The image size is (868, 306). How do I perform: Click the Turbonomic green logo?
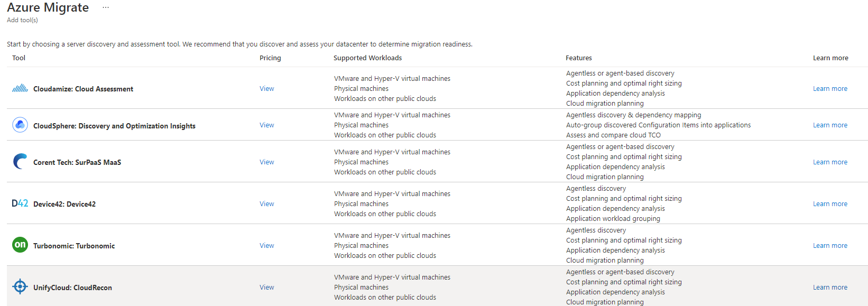pos(20,245)
